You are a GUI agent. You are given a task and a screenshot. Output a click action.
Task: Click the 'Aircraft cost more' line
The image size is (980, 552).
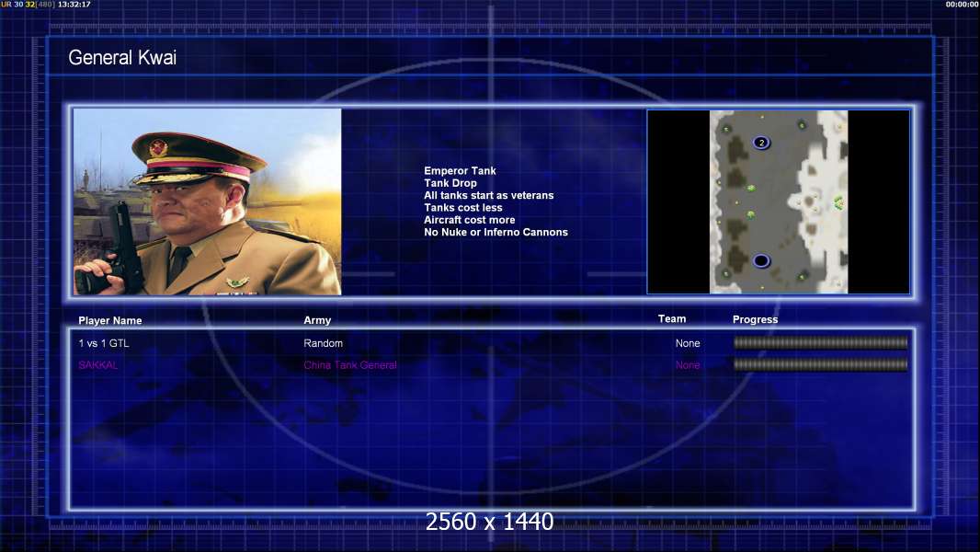click(470, 220)
